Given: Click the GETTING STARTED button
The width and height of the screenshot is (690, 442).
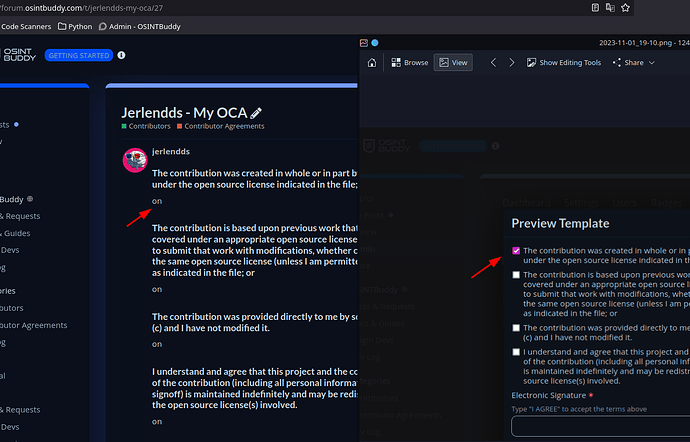Looking at the screenshot, I should [79, 55].
